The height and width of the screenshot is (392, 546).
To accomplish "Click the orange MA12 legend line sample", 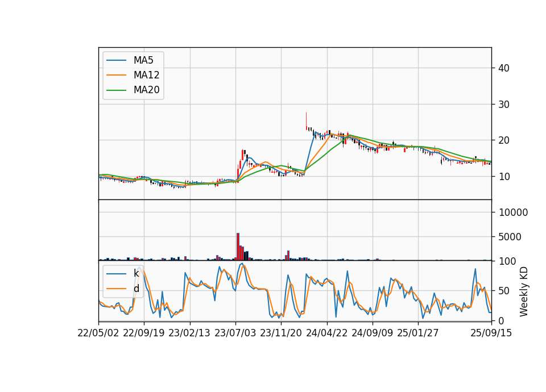I will 116,75.
